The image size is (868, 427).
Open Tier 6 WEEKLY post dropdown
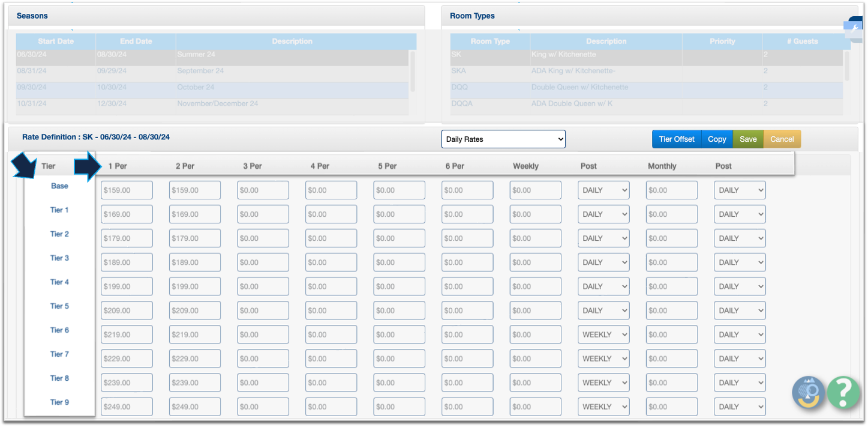(603, 335)
